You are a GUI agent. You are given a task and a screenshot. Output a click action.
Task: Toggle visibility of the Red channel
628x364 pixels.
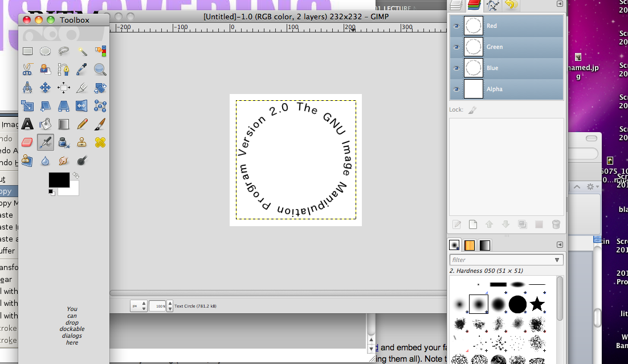coord(456,26)
